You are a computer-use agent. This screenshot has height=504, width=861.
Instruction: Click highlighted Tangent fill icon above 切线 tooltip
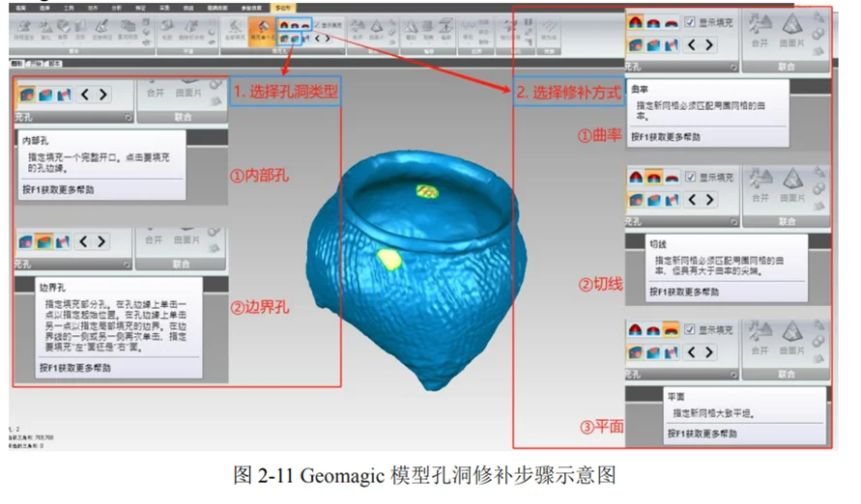click(653, 177)
